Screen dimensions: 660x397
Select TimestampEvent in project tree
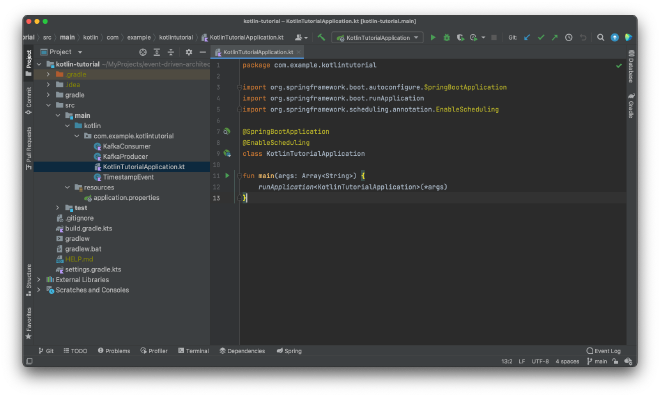[x=124, y=177]
